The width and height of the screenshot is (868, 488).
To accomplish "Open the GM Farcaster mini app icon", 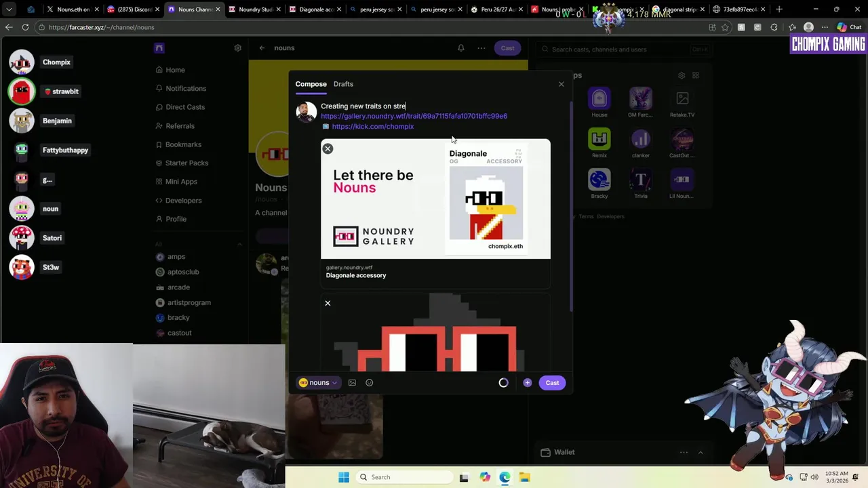I will pyautogui.click(x=640, y=98).
